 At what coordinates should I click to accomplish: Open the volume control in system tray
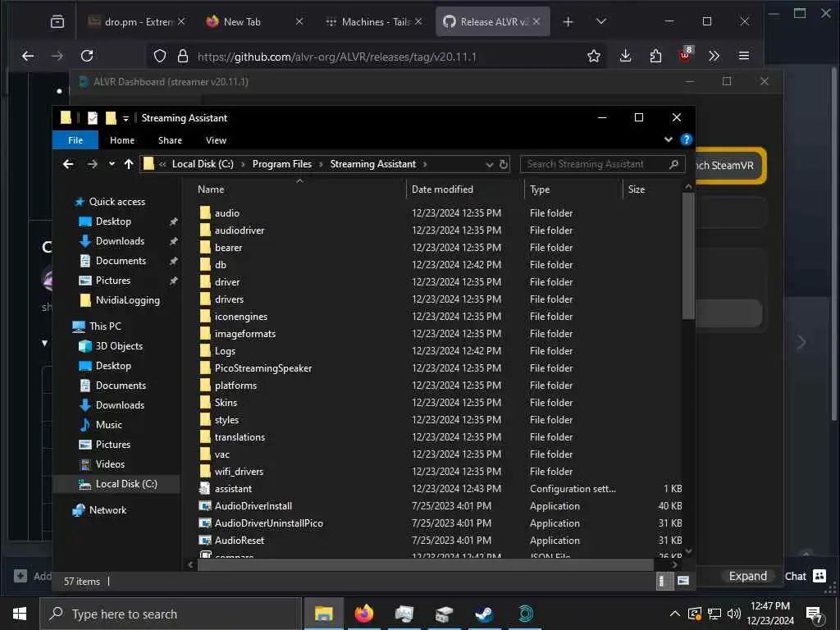coord(734,614)
